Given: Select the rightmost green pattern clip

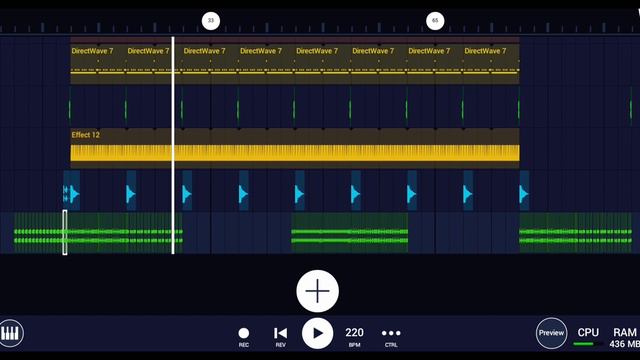Looking at the screenshot, I should (x=576, y=233).
